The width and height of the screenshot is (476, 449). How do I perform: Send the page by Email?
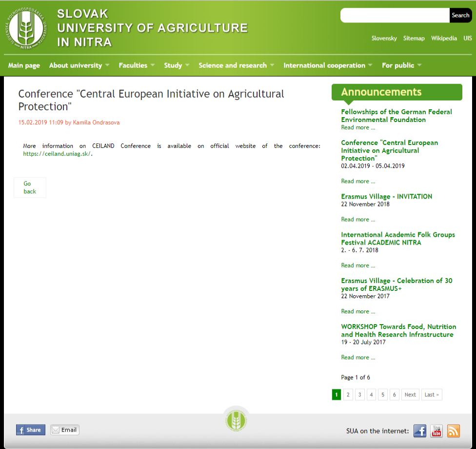click(x=65, y=430)
